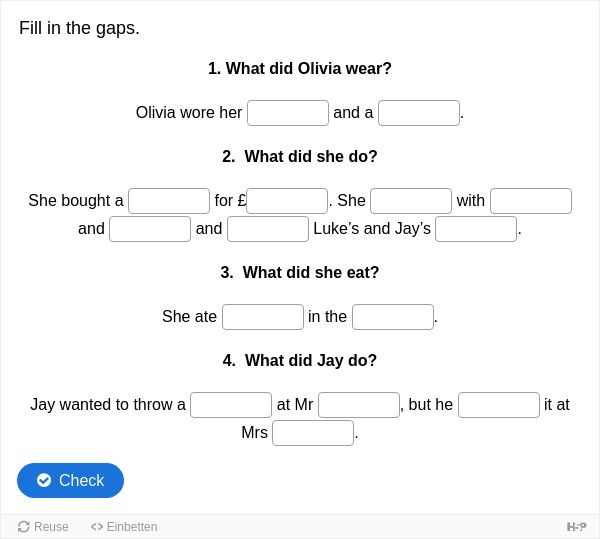Click the blank after 'Olivia wore her'
600x539 pixels.
click(288, 113)
